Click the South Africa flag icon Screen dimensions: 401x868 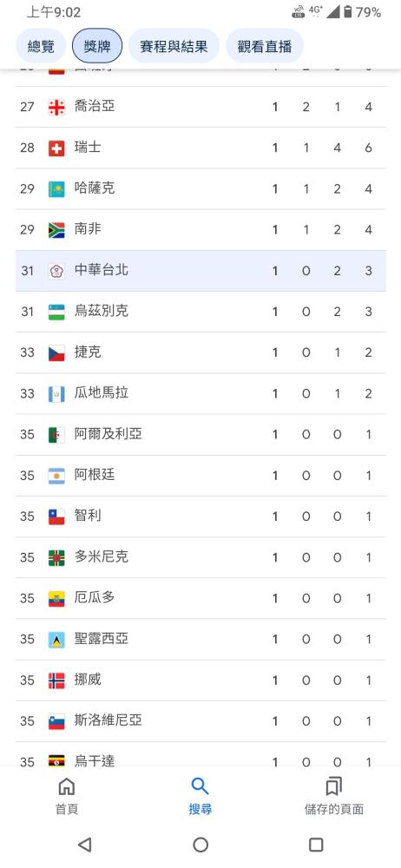[x=56, y=230]
